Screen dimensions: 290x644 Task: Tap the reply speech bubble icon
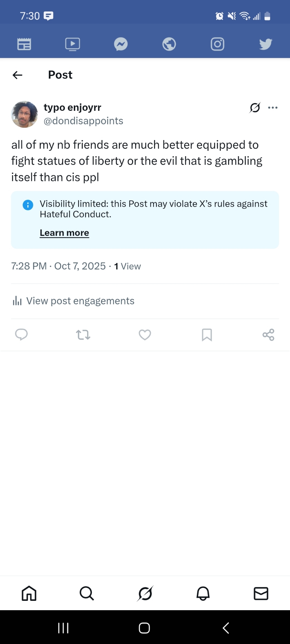(x=21, y=335)
